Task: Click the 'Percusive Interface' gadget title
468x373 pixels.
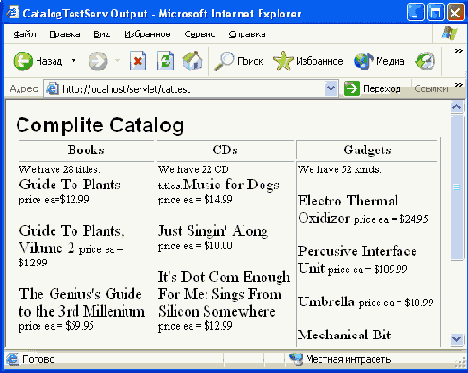Action: (x=357, y=251)
